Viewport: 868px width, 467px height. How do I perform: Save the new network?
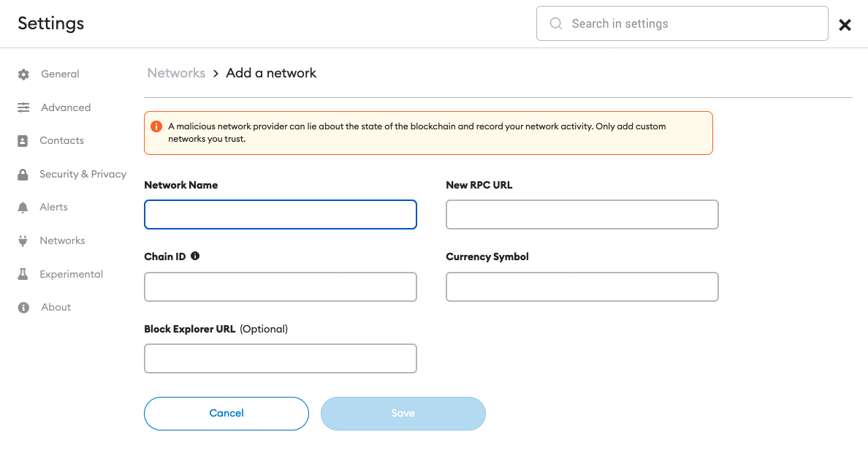[x=403, y=413]
